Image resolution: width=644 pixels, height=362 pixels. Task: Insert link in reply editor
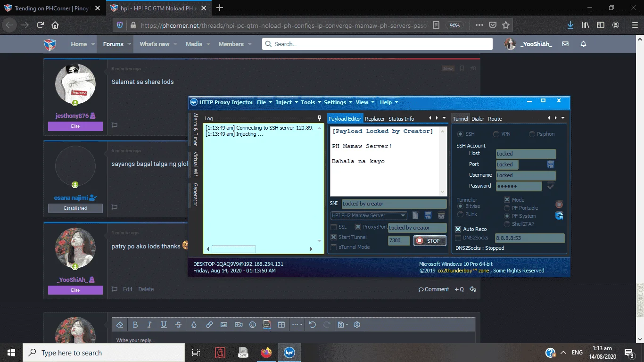pyautogui.click(x=209, y=324)
